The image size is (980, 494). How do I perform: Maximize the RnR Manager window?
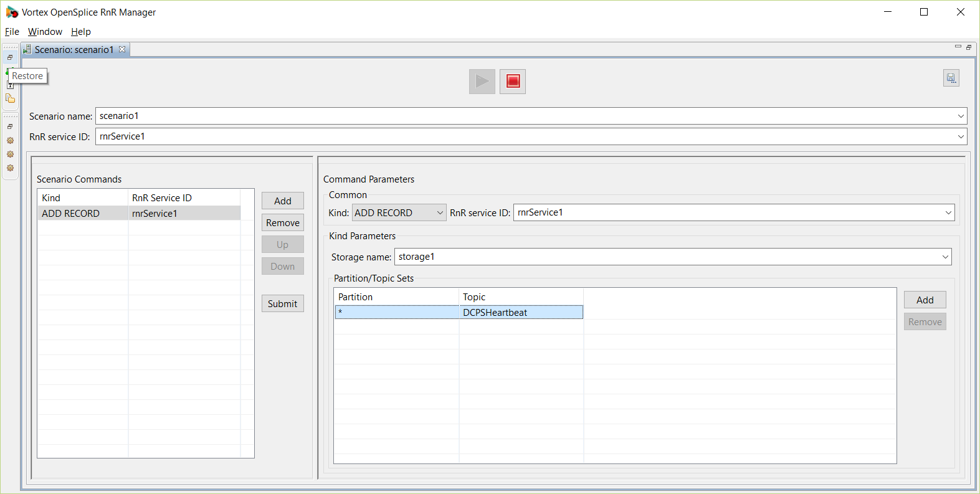click(924, 12)
